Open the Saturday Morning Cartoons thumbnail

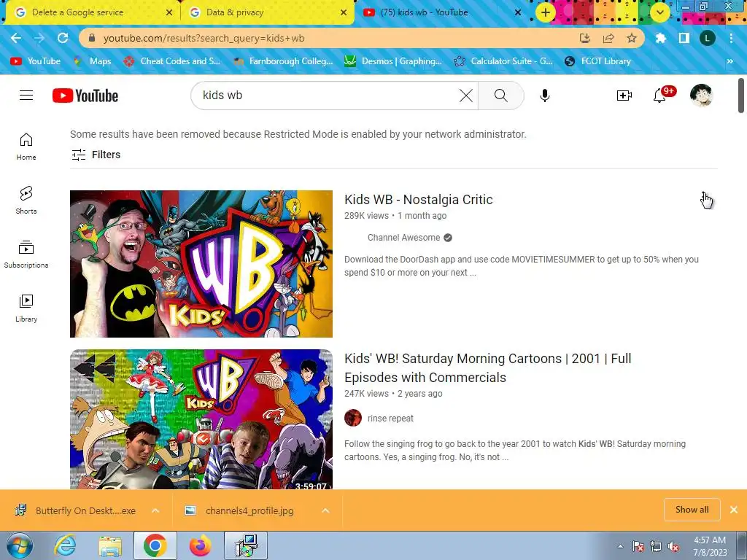pos(201,419)
